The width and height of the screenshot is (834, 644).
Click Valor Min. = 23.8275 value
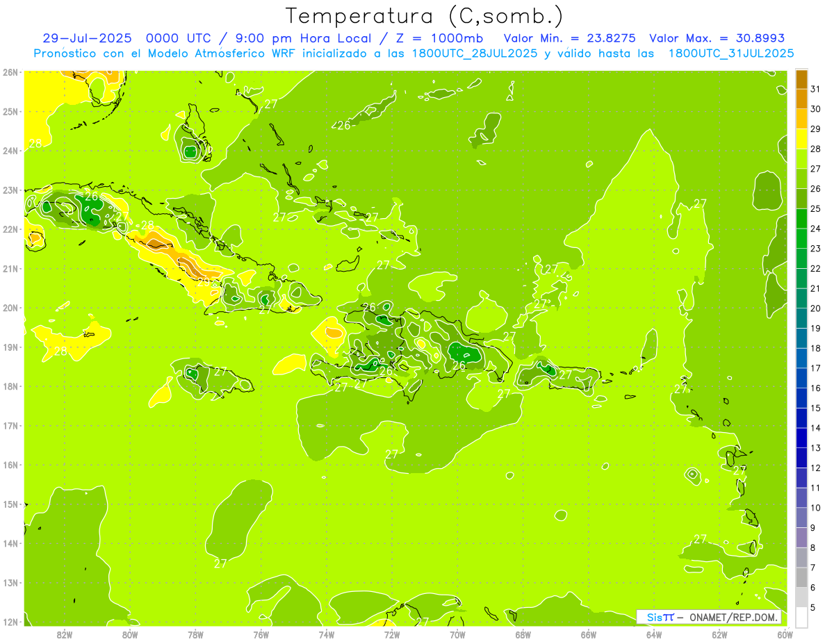[569, 38]
